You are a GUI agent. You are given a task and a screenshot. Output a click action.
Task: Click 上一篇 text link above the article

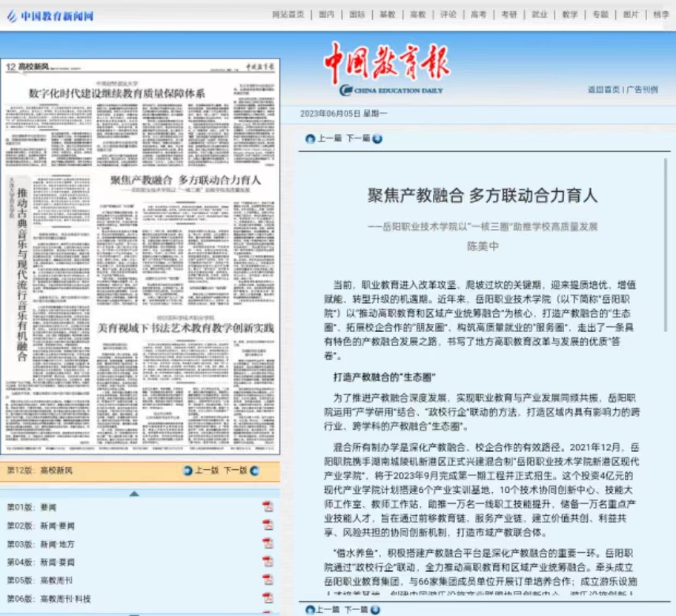329,138
